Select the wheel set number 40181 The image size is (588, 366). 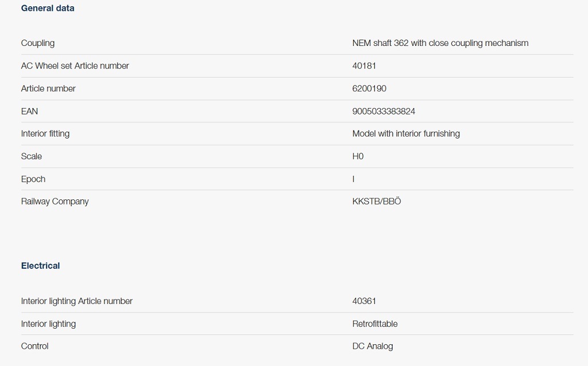pos(364,66)
